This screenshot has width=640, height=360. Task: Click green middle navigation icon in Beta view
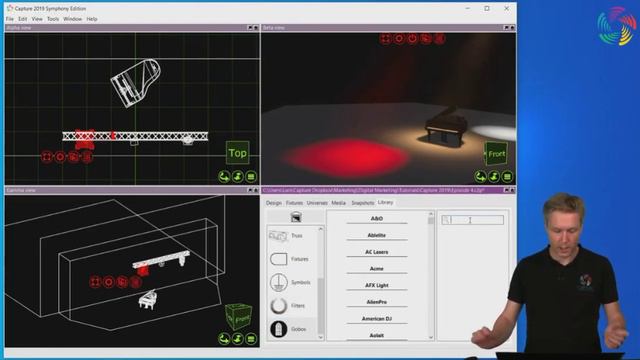point(494,177)
